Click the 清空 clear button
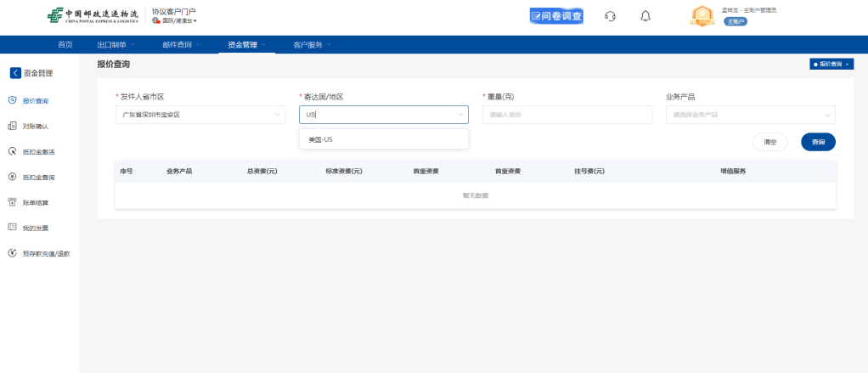Image resolution: width=868 pixels, height=373 pixels. pyautogui.click(x=770, y=142)
